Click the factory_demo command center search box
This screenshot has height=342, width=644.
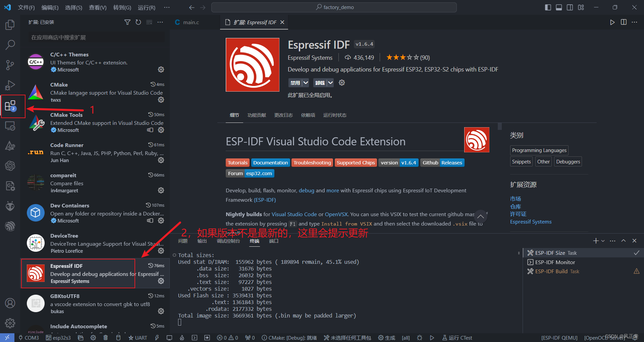click(334, 7)
